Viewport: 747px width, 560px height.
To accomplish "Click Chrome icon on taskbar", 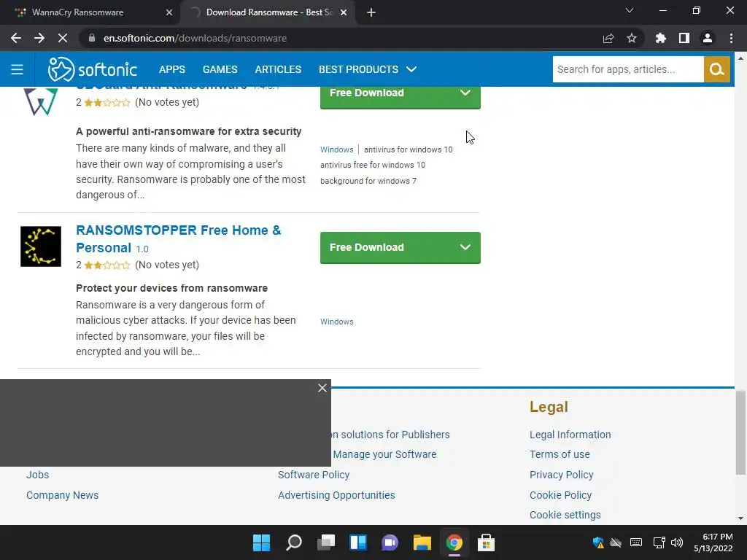I will pos(454,542).
